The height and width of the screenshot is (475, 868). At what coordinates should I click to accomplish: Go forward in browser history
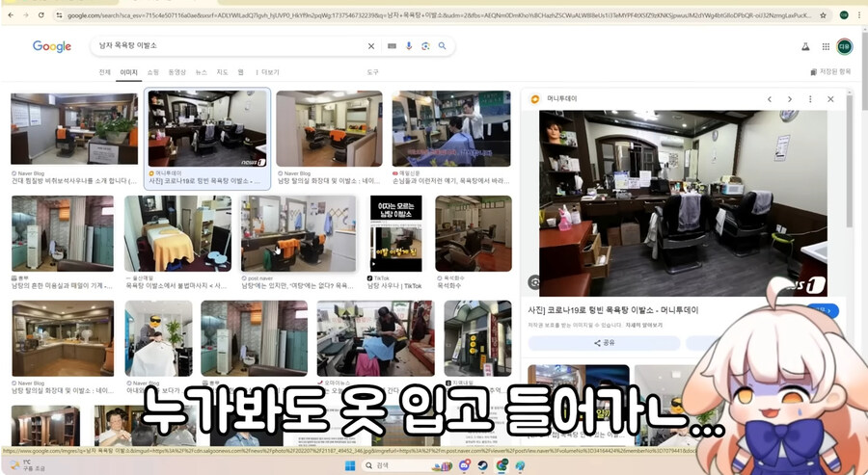[x=25, y=15]
